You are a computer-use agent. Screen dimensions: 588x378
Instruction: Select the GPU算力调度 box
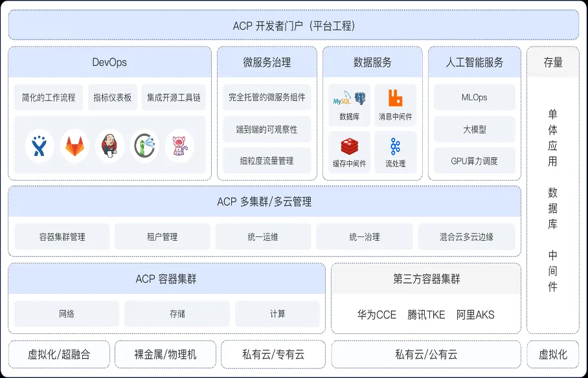coord(474,161)
